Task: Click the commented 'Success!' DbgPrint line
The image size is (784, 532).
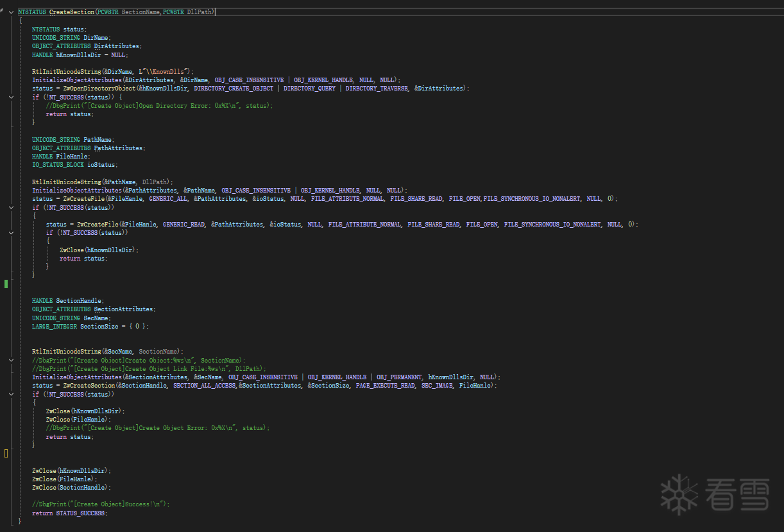Action: click(101, 504)
